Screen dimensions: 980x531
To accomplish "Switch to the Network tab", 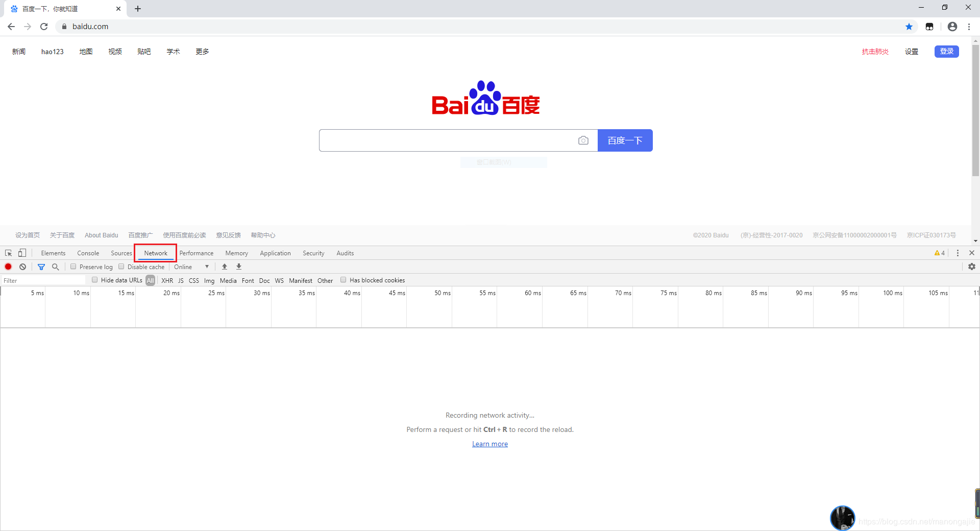I will coord(156,253).
